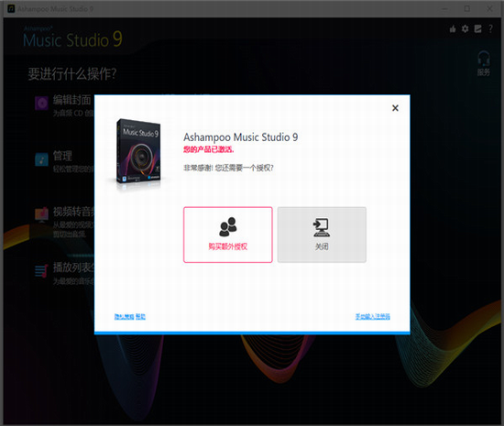Image resolution: width=504 pixels, height=426 pixels.
Task: Open the 帮助 help link in the dialog
Action: [140, 316]
